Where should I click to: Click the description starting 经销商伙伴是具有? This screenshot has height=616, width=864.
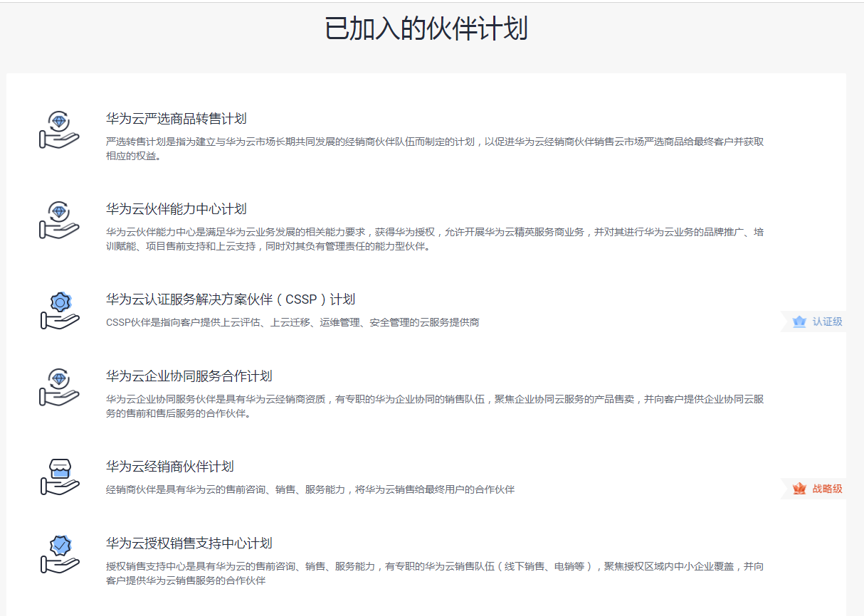(310, 489)
